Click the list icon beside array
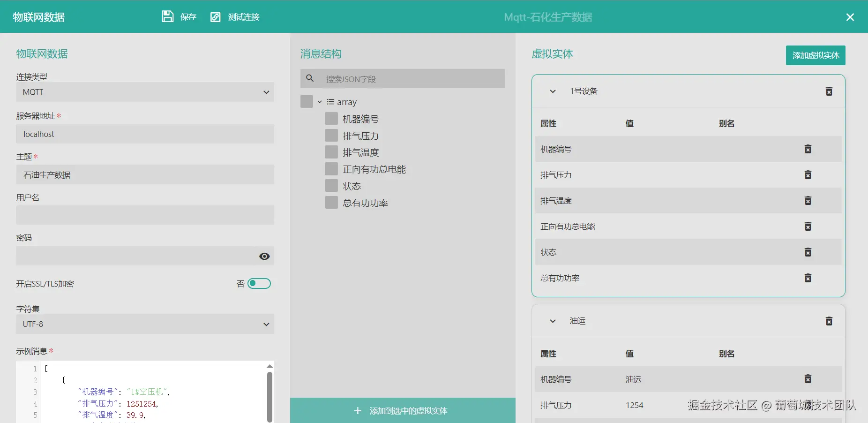The image size is (868, 423). click(x=330, y=102)
